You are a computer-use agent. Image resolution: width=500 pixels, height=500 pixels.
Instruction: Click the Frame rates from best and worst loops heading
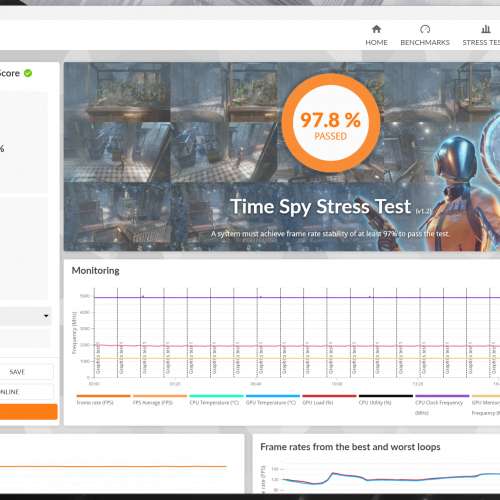350,447
